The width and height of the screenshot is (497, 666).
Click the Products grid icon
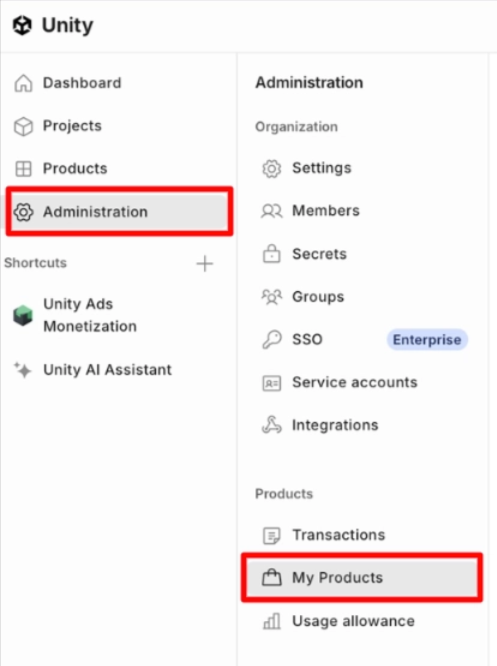pyautogui.click(x=23, y=169)
